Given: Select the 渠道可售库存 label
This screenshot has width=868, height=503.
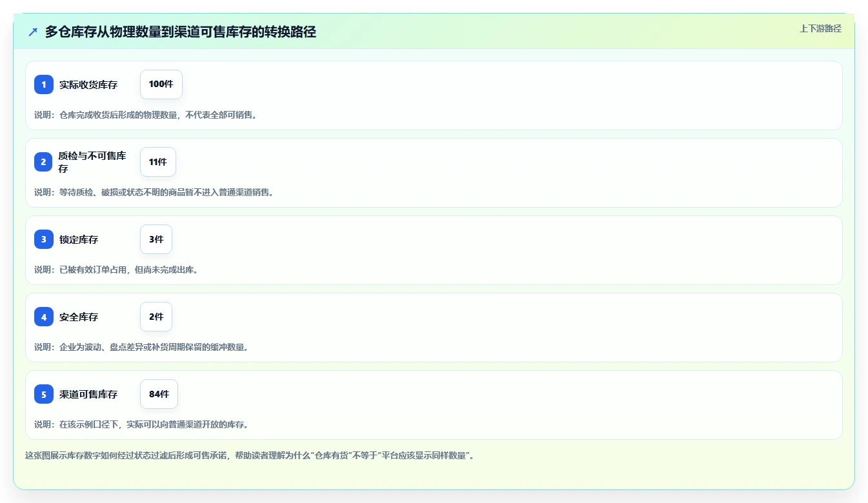Looking at the screenshot, I should [88, 394].
